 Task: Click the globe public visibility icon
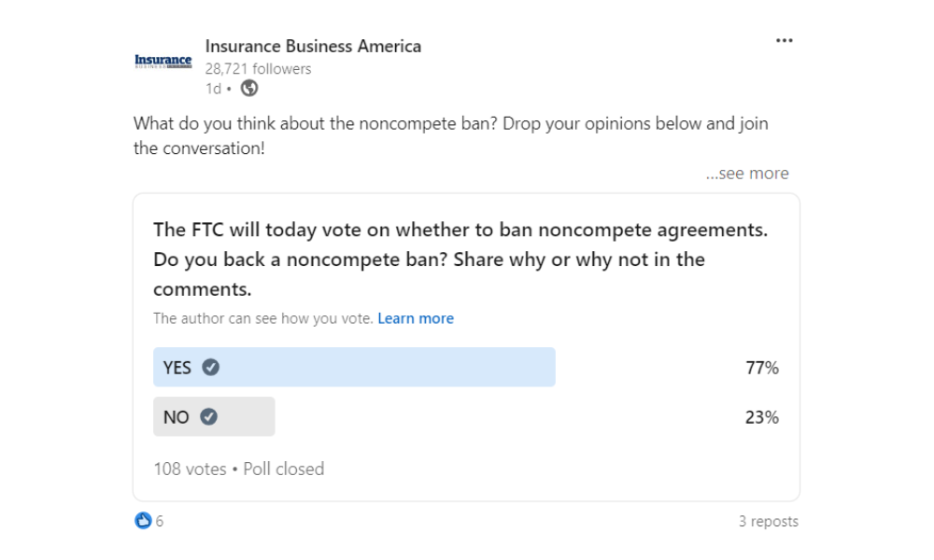[248, 89]
